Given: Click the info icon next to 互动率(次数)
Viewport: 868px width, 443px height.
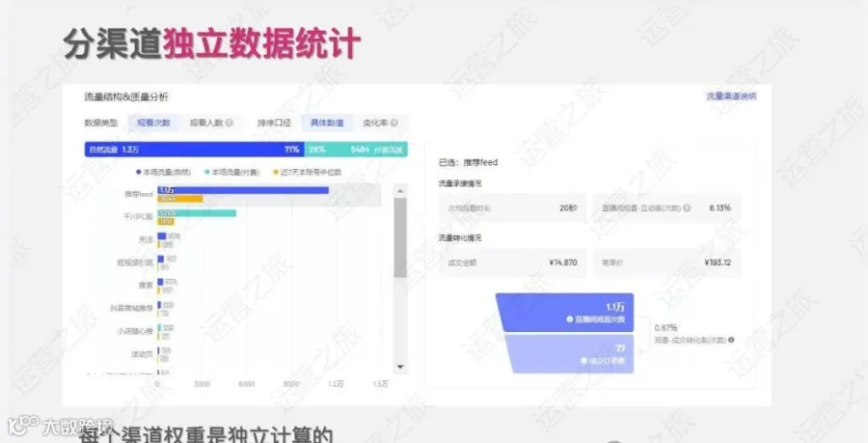Looking at the screenshot, I should point(687,208).
